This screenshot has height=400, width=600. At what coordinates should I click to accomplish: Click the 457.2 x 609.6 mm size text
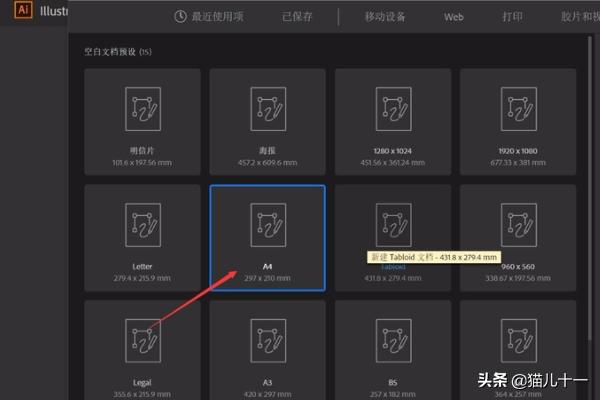pos(267,163)
